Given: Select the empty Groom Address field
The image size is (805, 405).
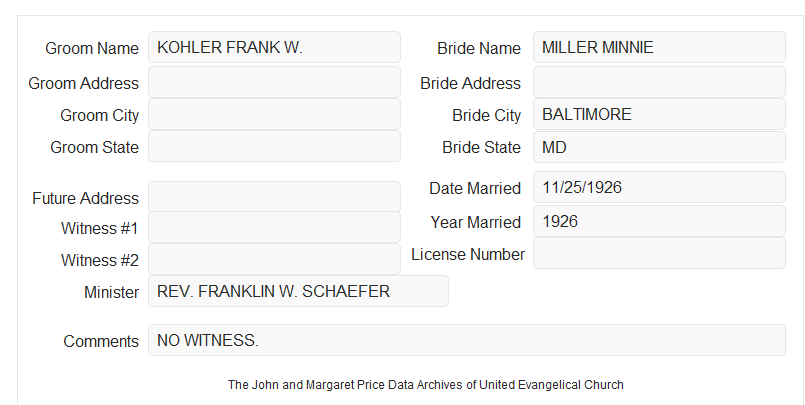Looking at the screenshot, I should [x=274, y=82].
